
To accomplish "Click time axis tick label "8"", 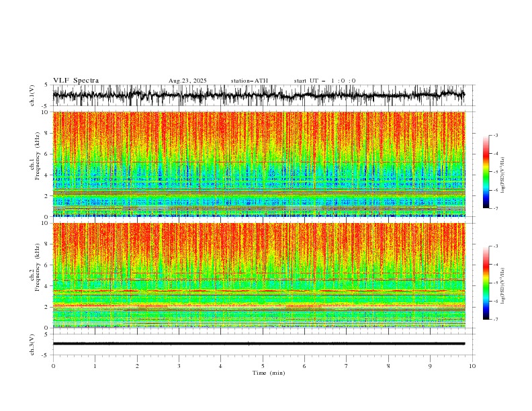I will (x=388, y=366).
